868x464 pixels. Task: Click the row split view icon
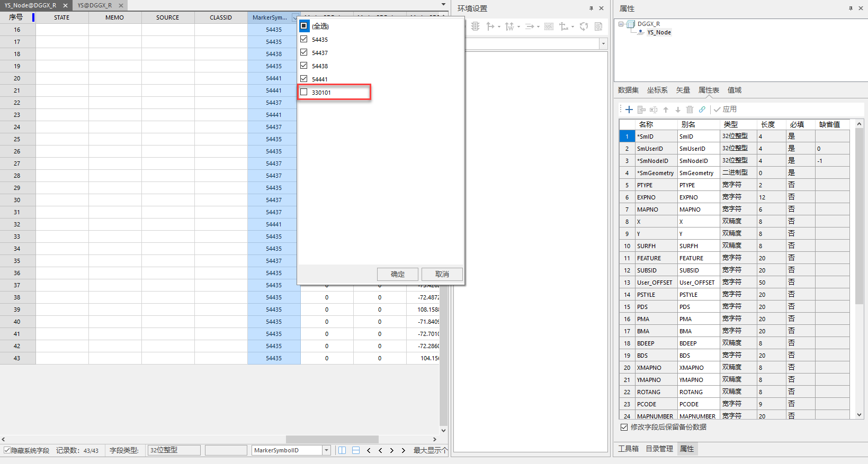(356, 450)
